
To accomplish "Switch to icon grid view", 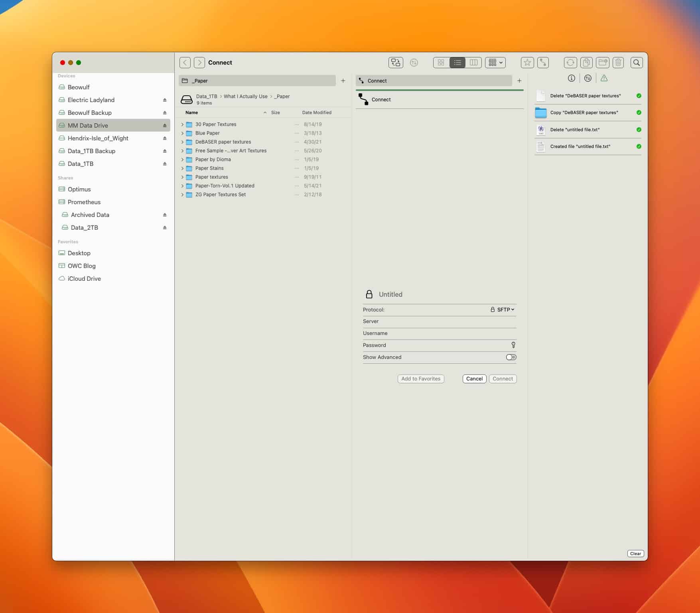I will (441, 63).
